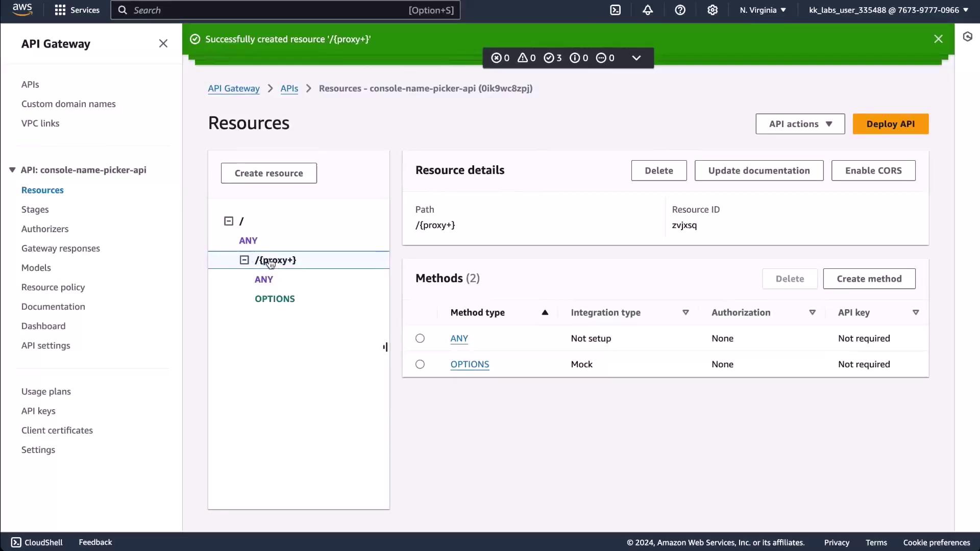Screen dimensions: 980x551
Task: Open the right-side panel hexagon icon
Action: [968, 37]
